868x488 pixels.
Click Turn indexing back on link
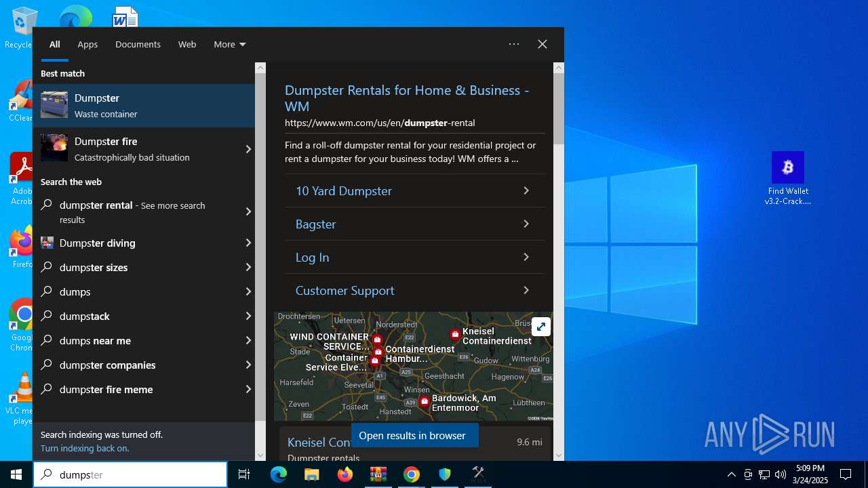85,448
